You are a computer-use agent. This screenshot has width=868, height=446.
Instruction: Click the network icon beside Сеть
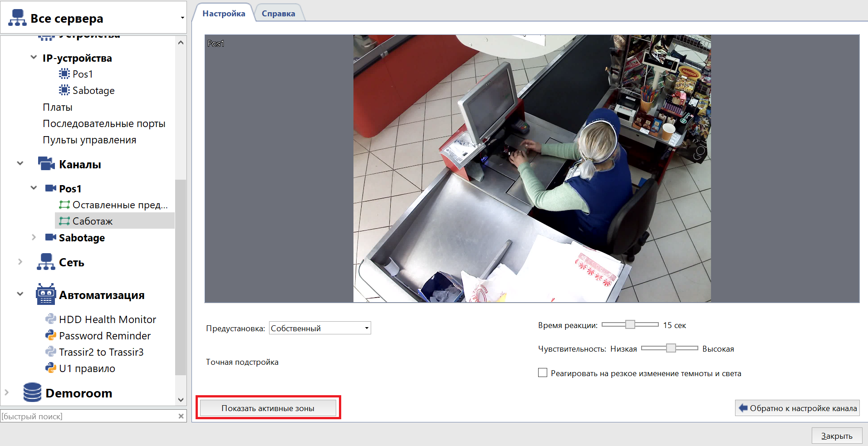click(46, 262)
